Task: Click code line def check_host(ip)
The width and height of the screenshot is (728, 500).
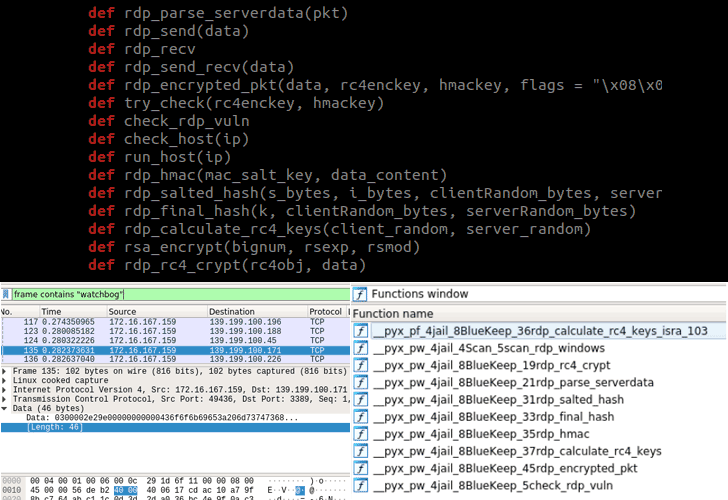Action: 169,139
